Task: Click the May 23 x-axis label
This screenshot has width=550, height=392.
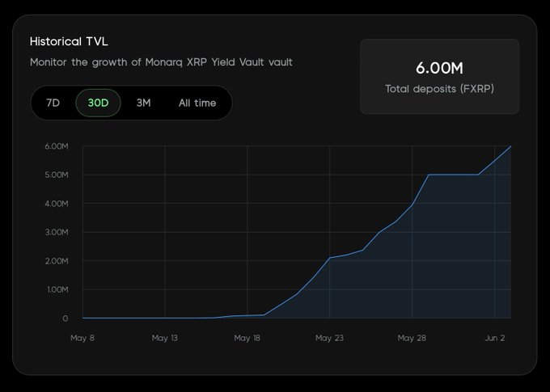Action: (330, 338)
